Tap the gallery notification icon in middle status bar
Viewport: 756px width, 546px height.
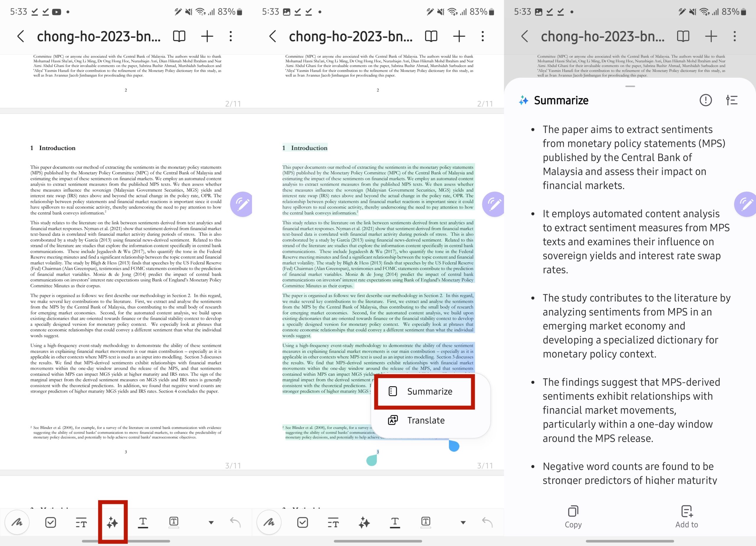click(x=287, y=12)
